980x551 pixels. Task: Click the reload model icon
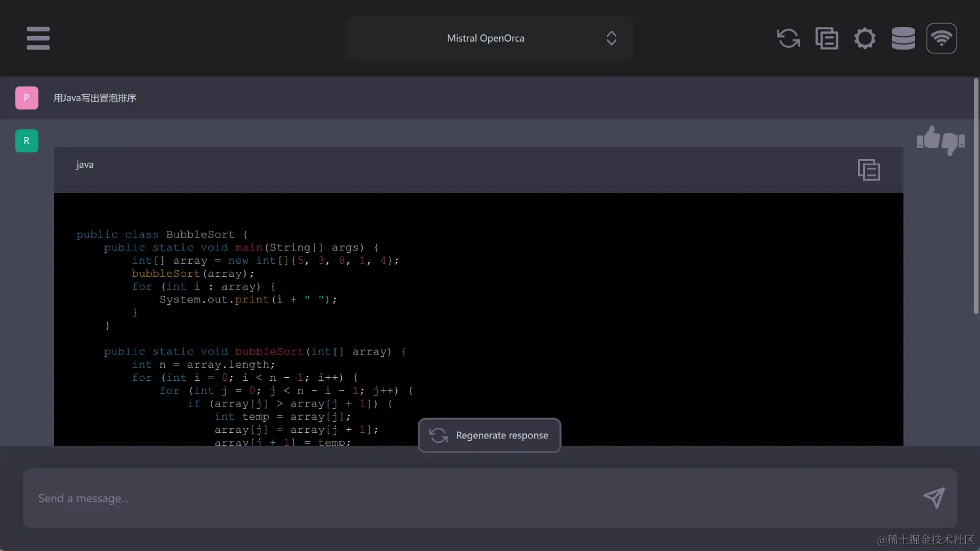click(788, 38)
